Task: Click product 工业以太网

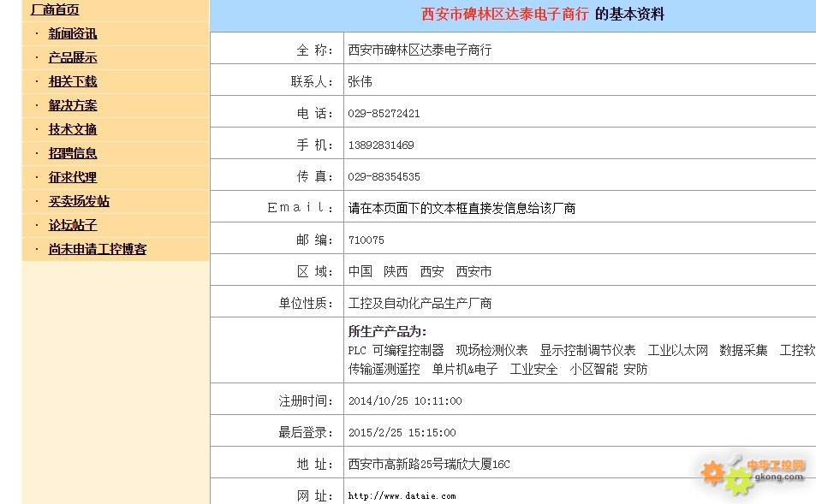Action: pyautogui.click(x=677, y=350)
